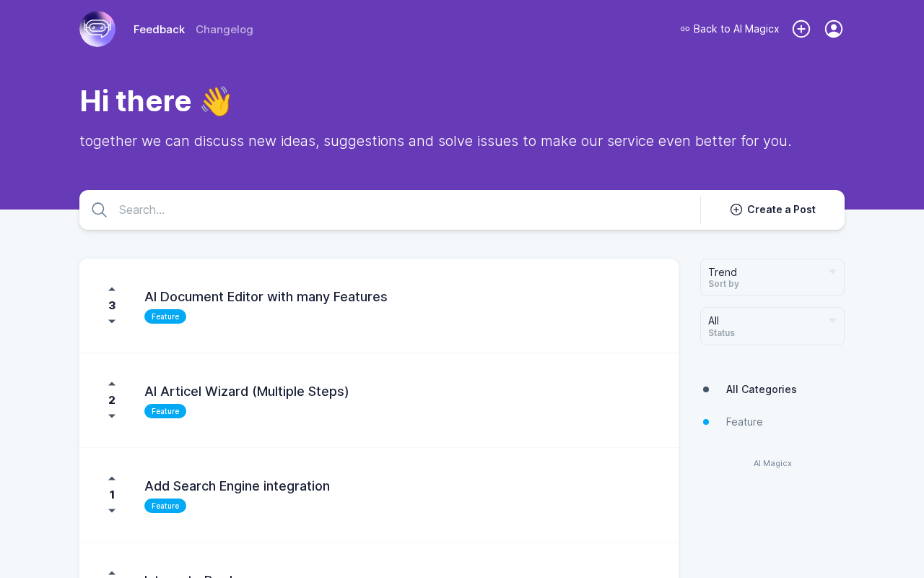The width and height of the screenshot is (924, 578).
Task: Click the search magnifier icon
Action: [x=100, y=210]
